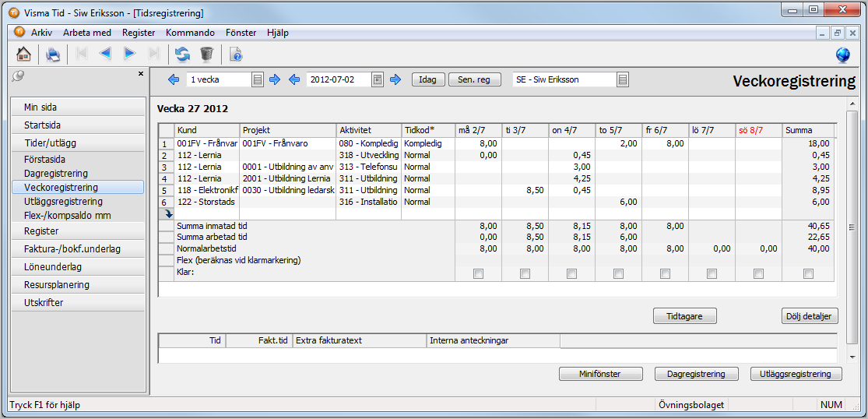Click the Sen. reg button
This screenshot has width=868, height=419.
point(474,79)
